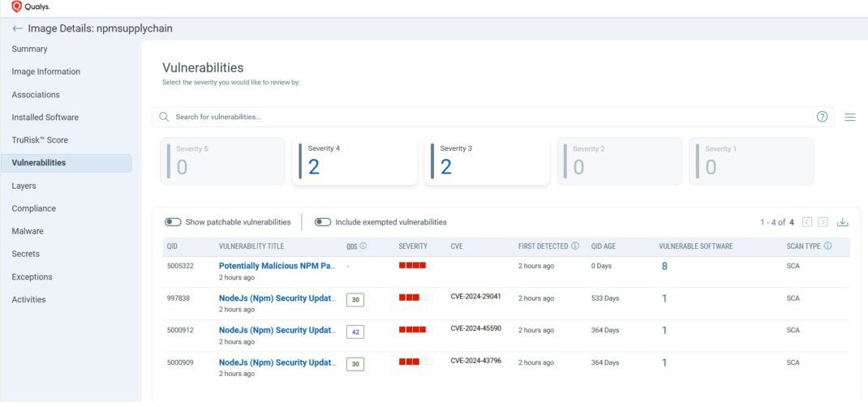Filter by the Severity 3 card
Screen dimensions: 868x407
(487, 161)
